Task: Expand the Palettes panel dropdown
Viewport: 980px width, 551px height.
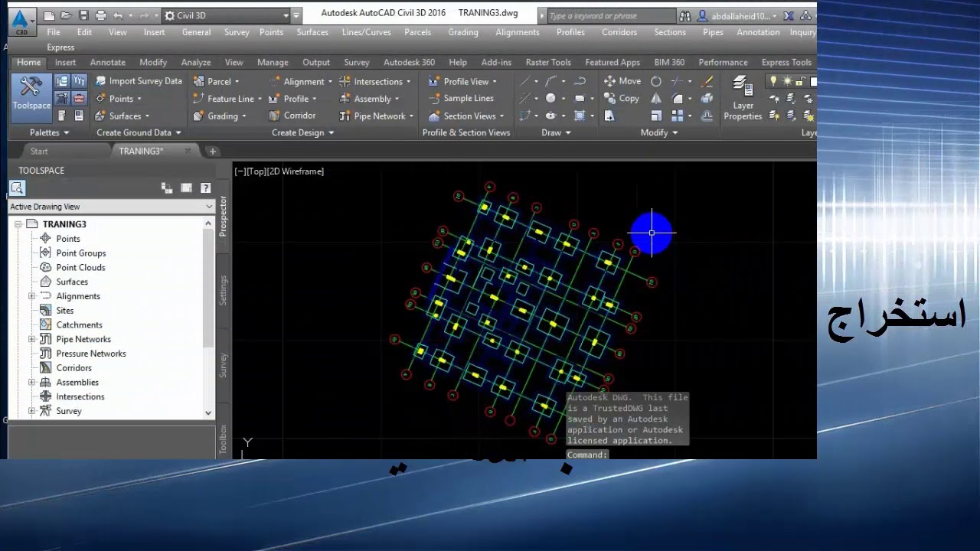Action: click(49, 132)
